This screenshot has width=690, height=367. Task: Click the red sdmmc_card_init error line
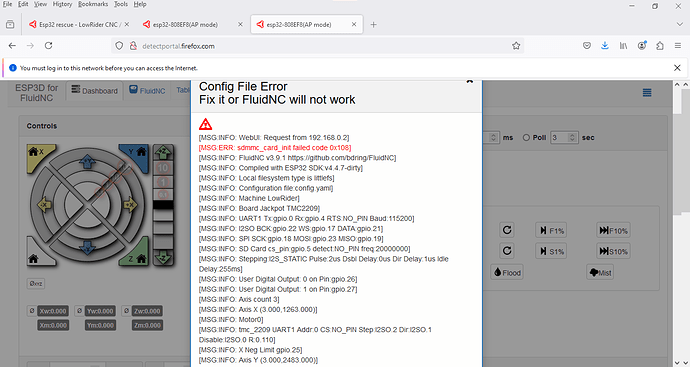coord(275,148)
